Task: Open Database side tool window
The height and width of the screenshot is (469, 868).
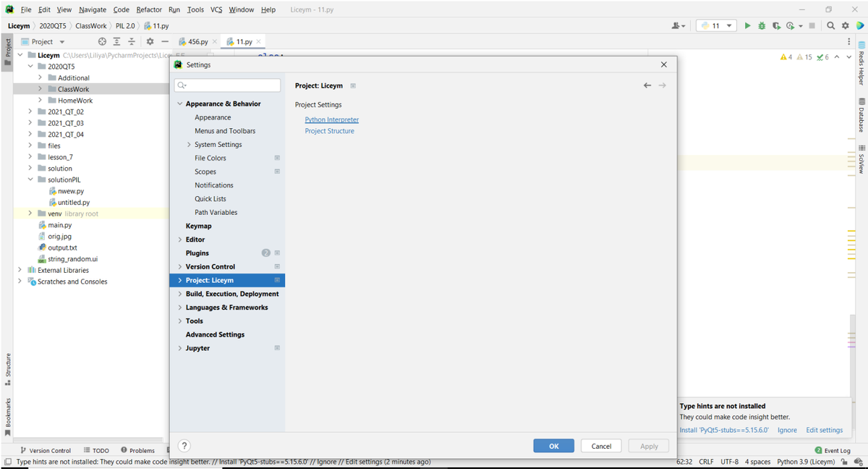Action: pos(861,114)
